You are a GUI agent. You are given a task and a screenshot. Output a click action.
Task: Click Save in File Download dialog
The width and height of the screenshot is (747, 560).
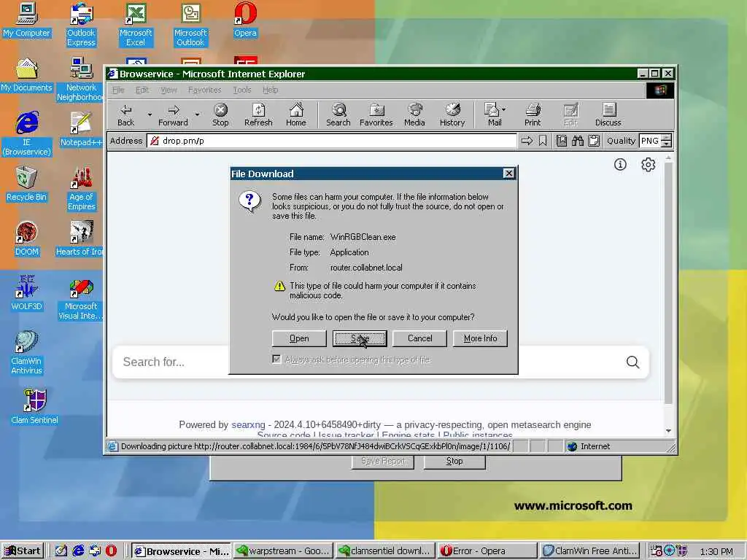[x=360, y=338]
